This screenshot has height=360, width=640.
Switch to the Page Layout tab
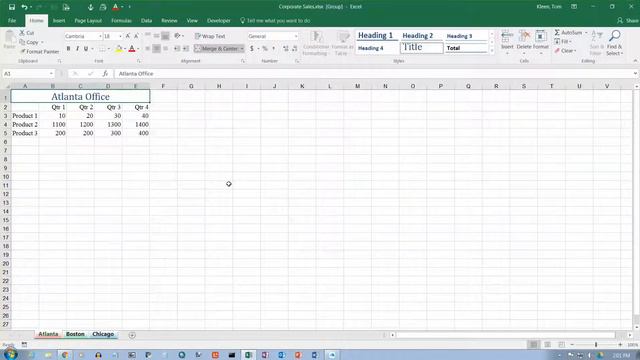pos(88,20)
